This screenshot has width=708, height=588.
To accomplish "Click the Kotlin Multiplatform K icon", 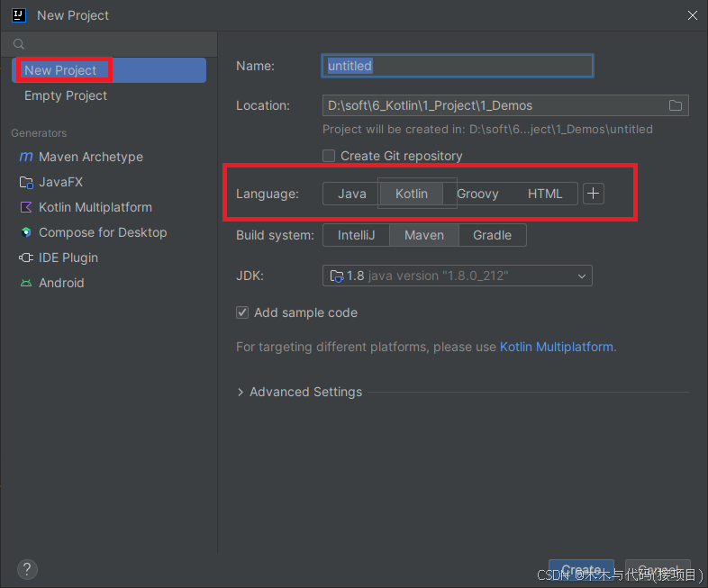I will click(26, 207).
